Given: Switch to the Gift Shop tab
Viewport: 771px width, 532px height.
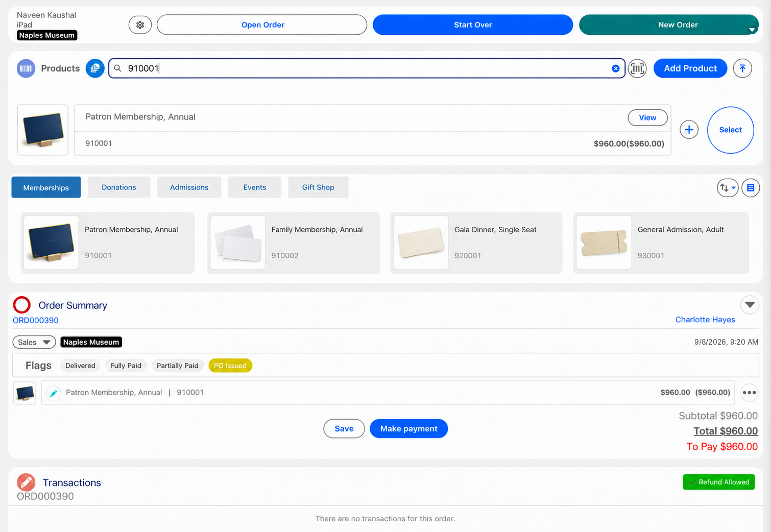Looking at the screenshot, I should tap(318, 187).
